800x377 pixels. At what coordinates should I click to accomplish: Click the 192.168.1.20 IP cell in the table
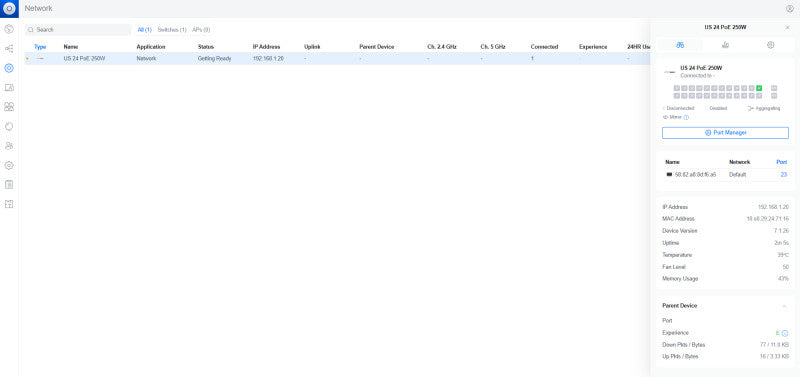[x=268, y=59]
